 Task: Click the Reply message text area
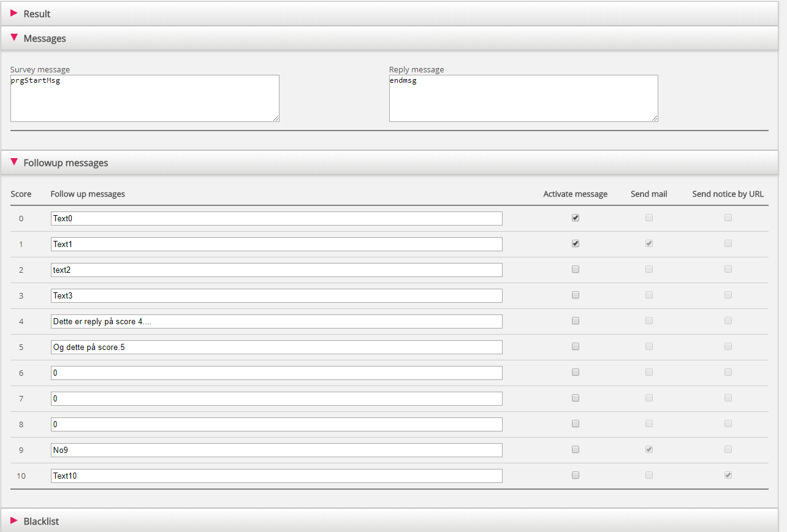point(523,98)
